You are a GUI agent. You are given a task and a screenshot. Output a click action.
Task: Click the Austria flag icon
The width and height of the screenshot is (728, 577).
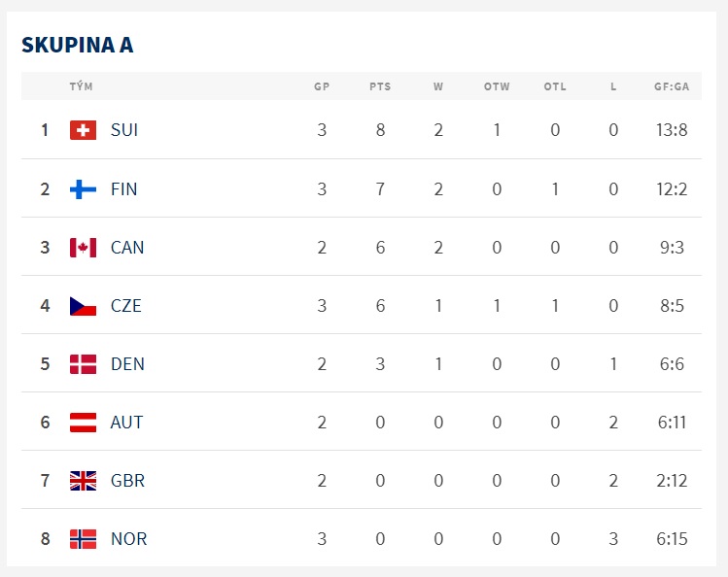(84, 423)
